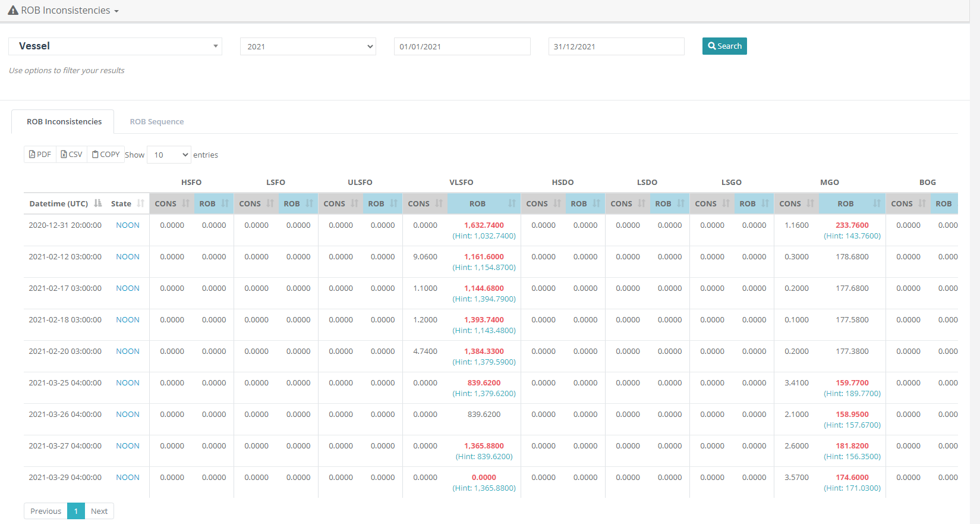Sort by State column
This screenshot has height=524, width=980.
pyautogui.click(x=127, y=203)
